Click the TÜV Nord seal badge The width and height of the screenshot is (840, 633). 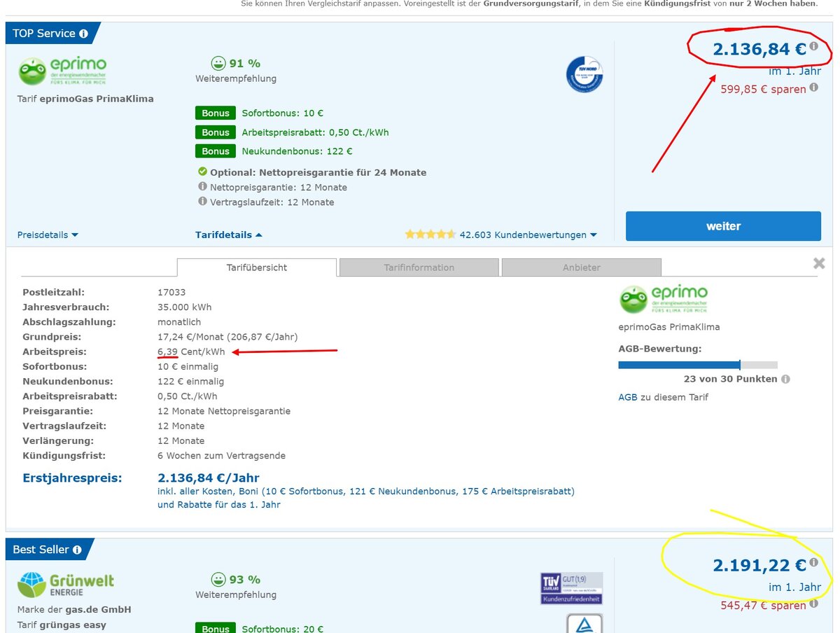(x=584, y=75)
